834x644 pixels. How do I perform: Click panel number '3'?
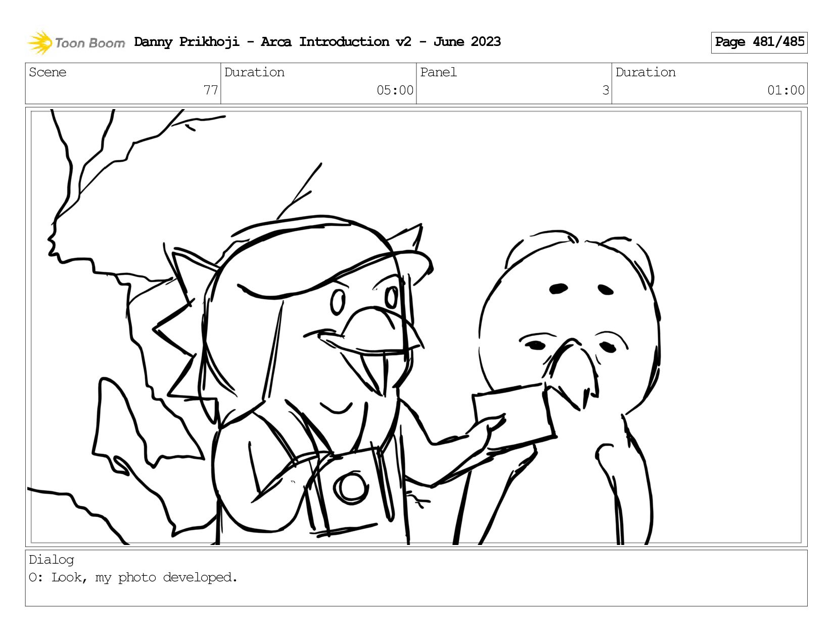click(x=606, y=90)
